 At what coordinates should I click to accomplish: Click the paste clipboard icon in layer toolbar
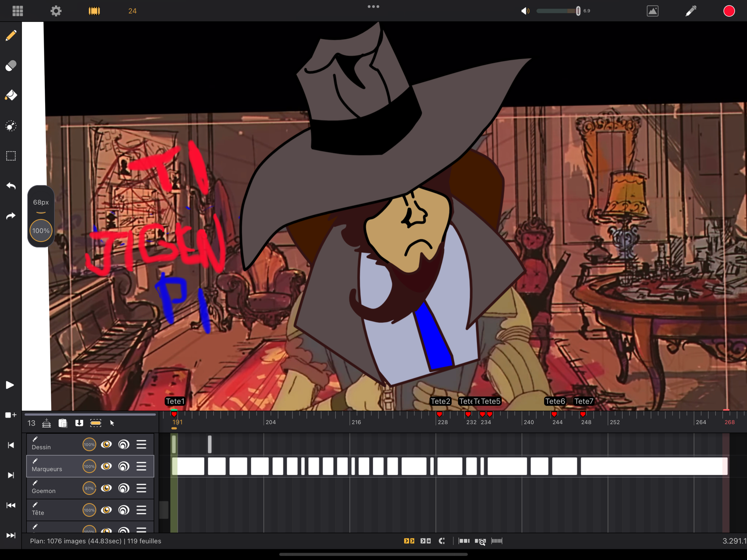tap(63, 423)
